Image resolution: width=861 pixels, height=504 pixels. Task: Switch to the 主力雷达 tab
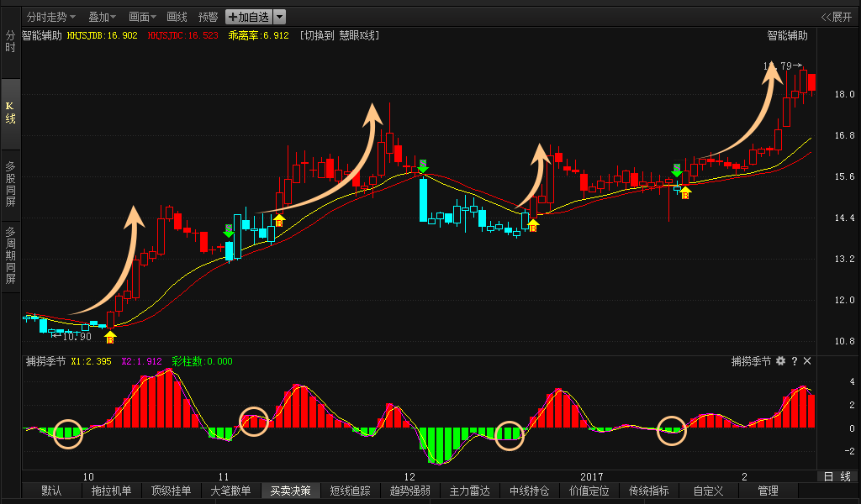[469, 491]
